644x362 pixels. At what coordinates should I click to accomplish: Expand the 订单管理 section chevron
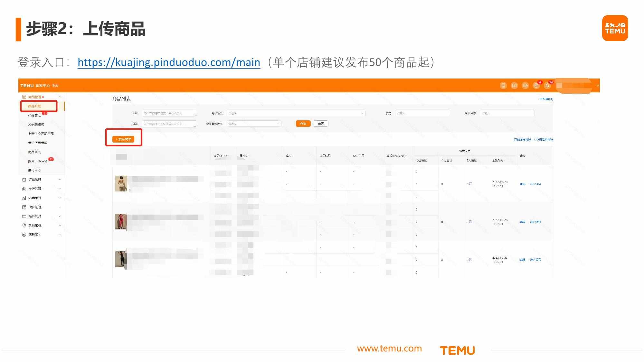[60, 180]
